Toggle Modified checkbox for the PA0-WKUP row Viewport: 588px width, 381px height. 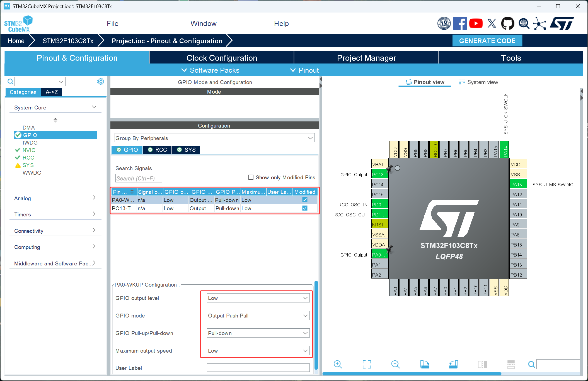point(305,200)
